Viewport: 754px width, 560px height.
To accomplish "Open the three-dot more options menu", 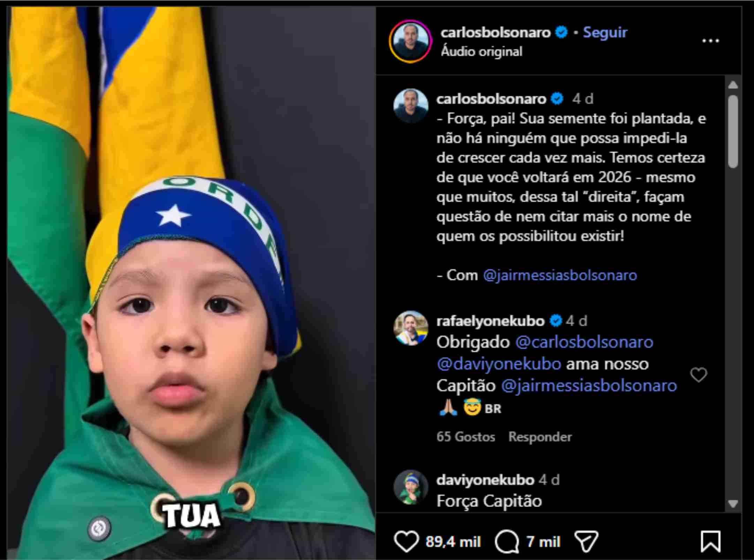I will (710, 41).
